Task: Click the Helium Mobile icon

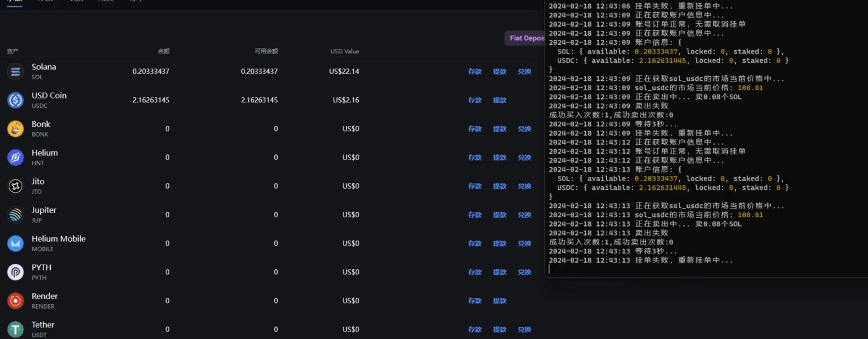Action: click(16, 243)
